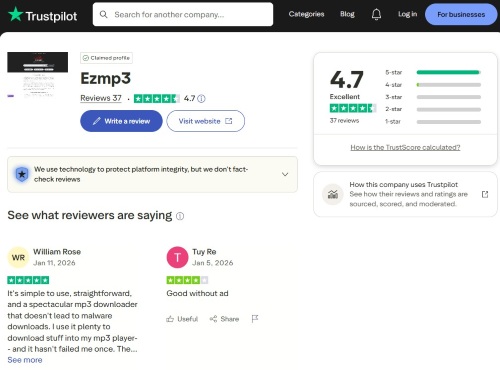Viewport: 500px width, 370px height.
Task: Click the external link icon in company usage card
Action: [485, 194]
